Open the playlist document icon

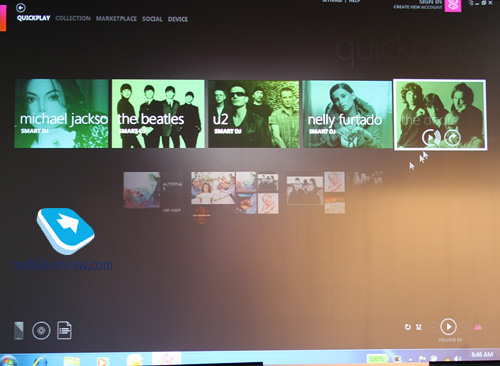(x=64, y=330)
